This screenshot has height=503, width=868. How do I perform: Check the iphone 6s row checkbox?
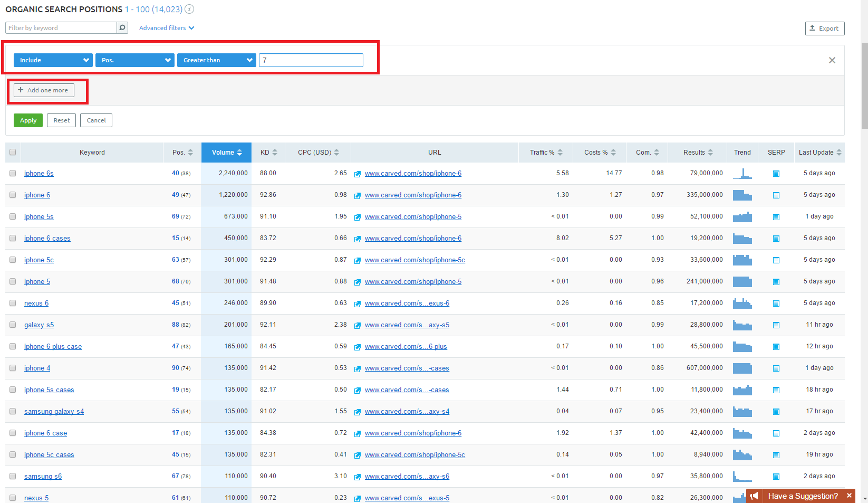tap(13, 173)
